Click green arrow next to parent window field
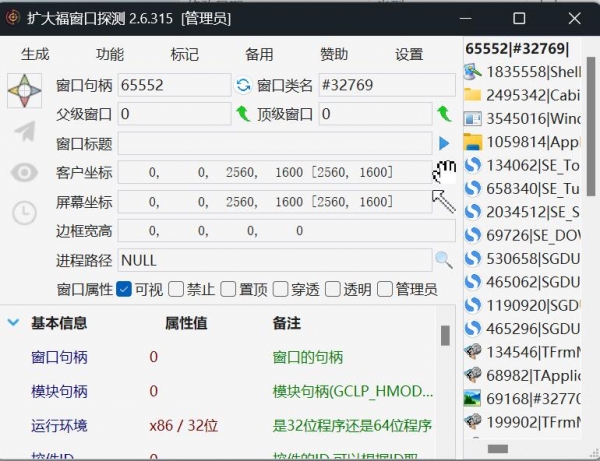Screen dimensions: 600x461 243,114
